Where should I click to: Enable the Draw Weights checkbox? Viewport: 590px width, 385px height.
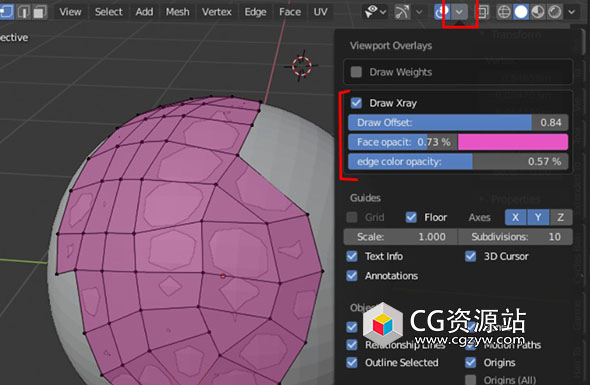coord(356,72)
